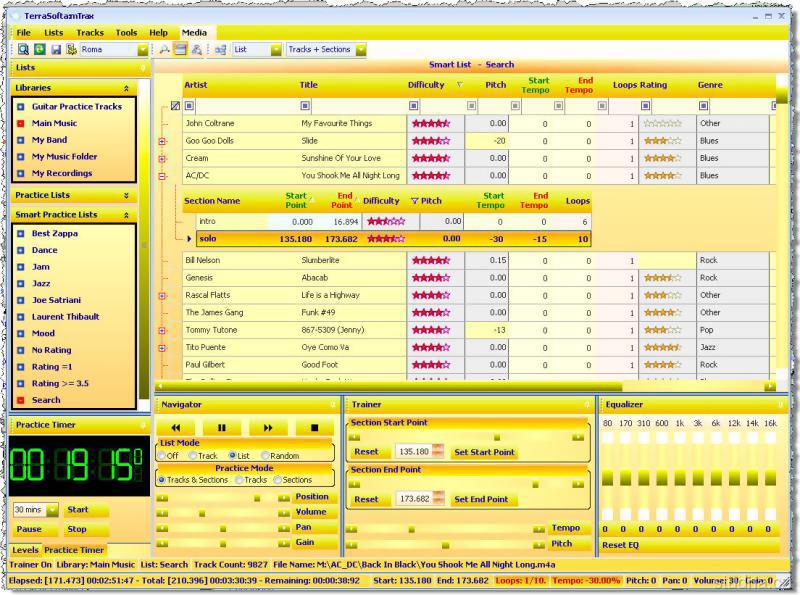Switch to the Levels tab
The image size is (800, 595).
(25, 550)
